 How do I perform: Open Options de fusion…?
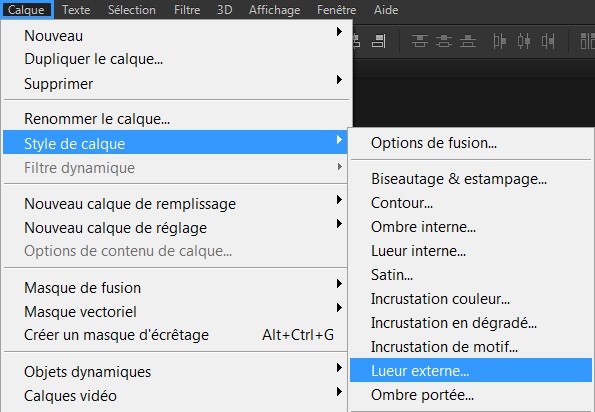tap(471, 143)
